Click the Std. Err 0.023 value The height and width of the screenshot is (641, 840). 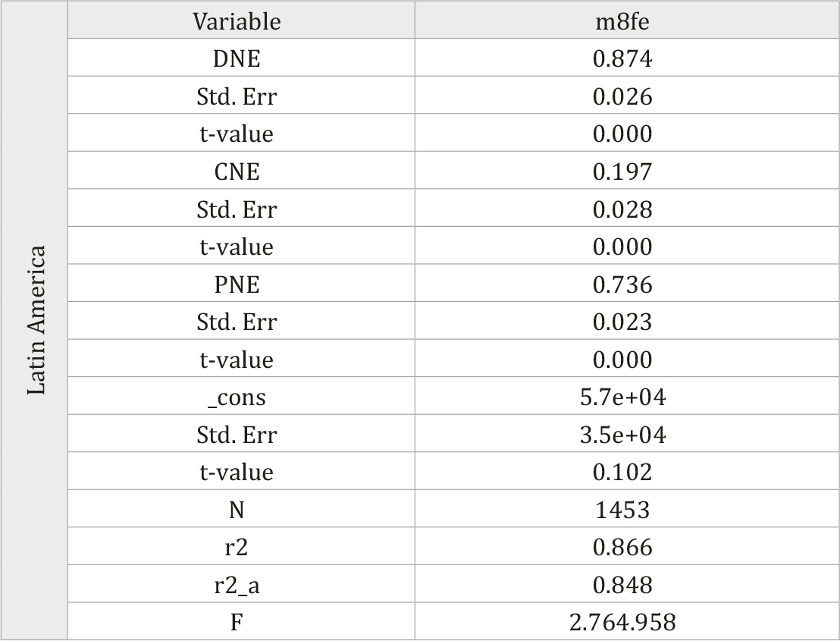tap(622, 322)
